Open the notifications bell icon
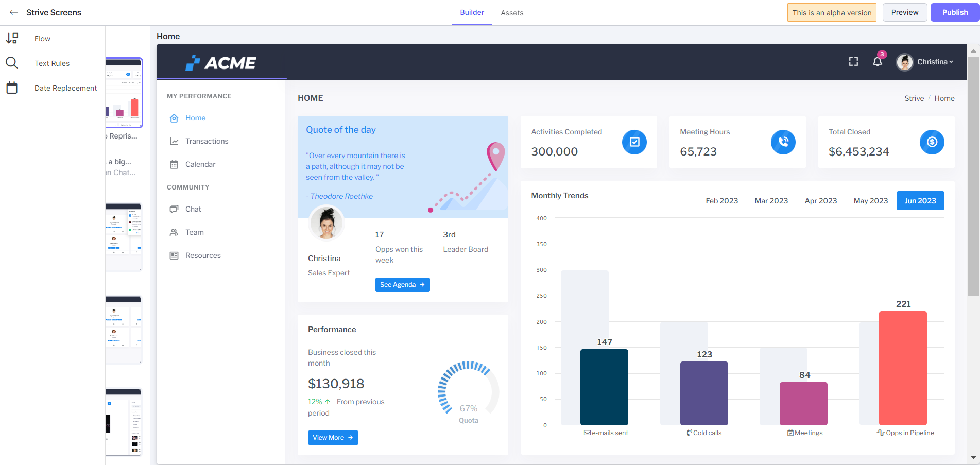 pyautogui.click(x=878, y=62)
